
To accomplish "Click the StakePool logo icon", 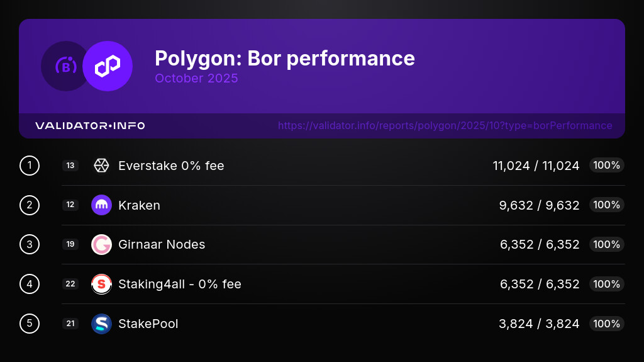I will pos(101,324).
